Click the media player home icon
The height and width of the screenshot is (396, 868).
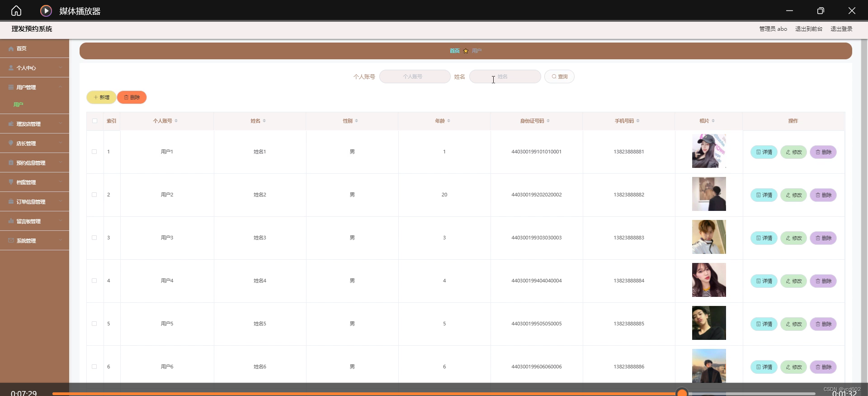pos(16,10)
